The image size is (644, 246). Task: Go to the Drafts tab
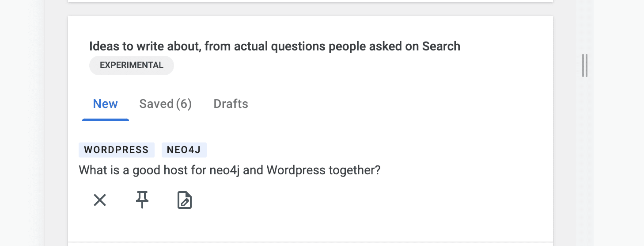click(231, 104)
